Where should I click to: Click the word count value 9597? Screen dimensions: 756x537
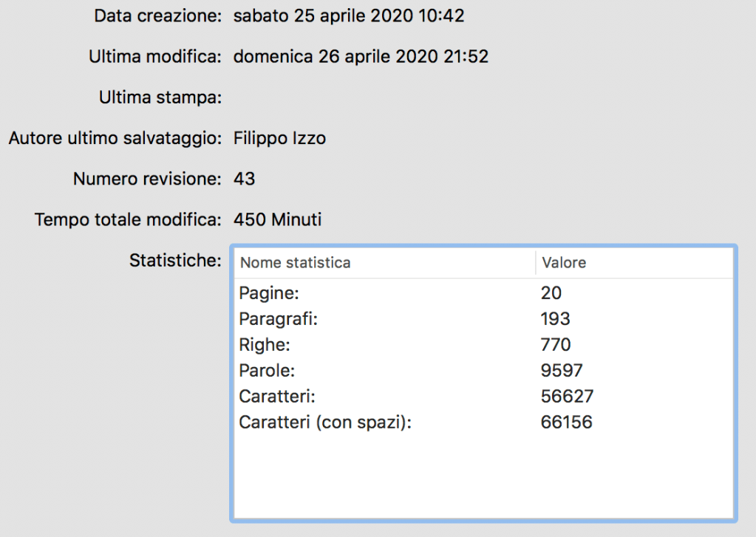(x=562, y=371)
